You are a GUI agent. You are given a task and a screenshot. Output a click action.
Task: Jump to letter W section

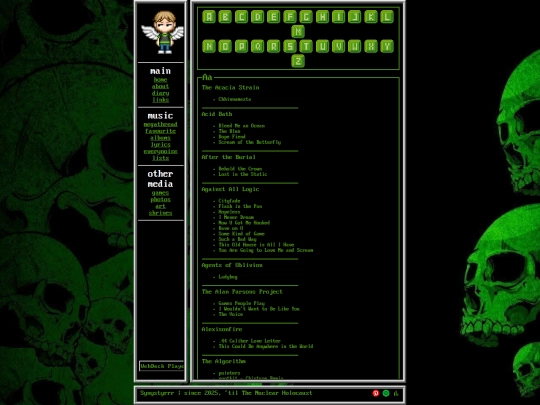355,46
